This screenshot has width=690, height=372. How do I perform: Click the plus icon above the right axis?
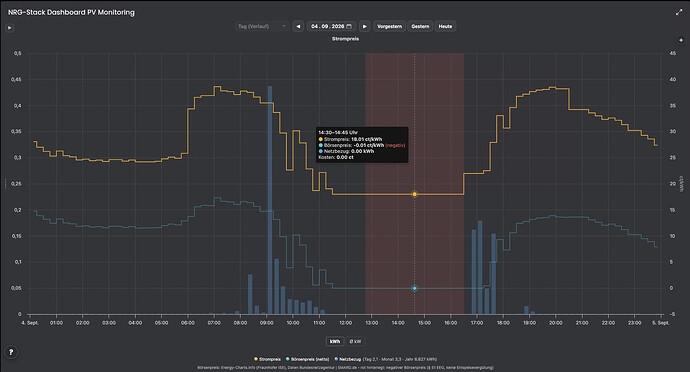tap(681, 40)
